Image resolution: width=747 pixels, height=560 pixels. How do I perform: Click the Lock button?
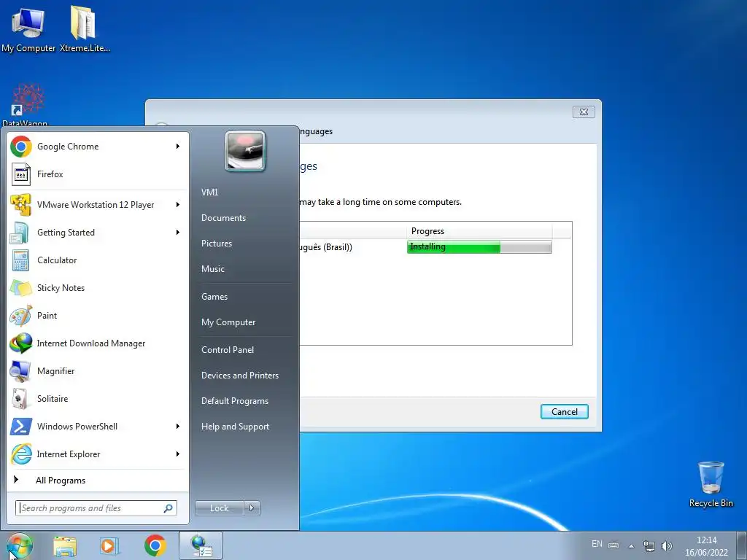219,508
